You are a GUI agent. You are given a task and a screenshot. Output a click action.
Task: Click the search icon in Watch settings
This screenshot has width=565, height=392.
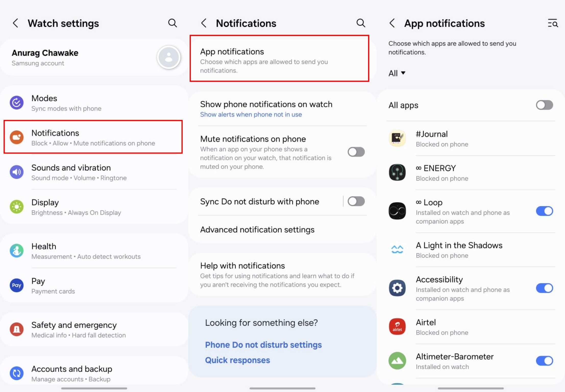coord(173,23)
